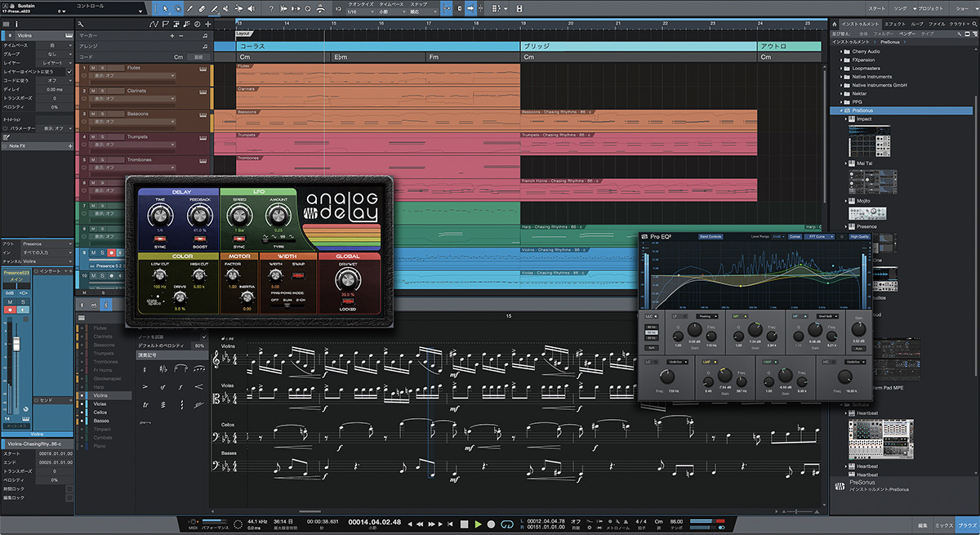The image size is (980, 535).
Task: Click the Impact instrument in browser
Action: coord(865,118)
